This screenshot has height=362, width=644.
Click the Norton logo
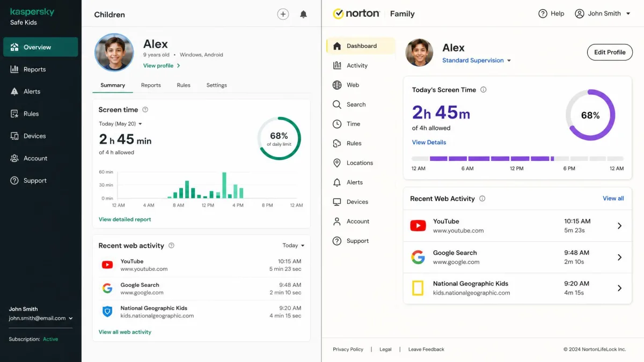point(356,13)
